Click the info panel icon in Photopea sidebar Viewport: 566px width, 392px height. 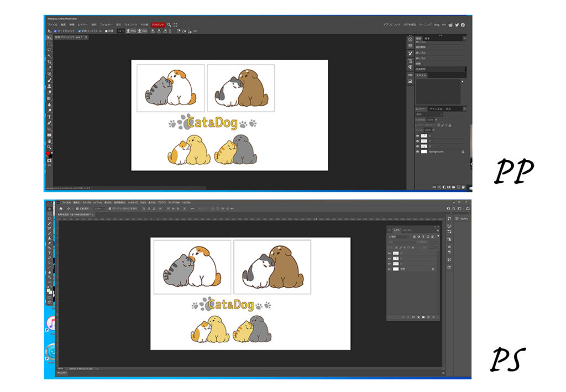(x=410, y=39)
